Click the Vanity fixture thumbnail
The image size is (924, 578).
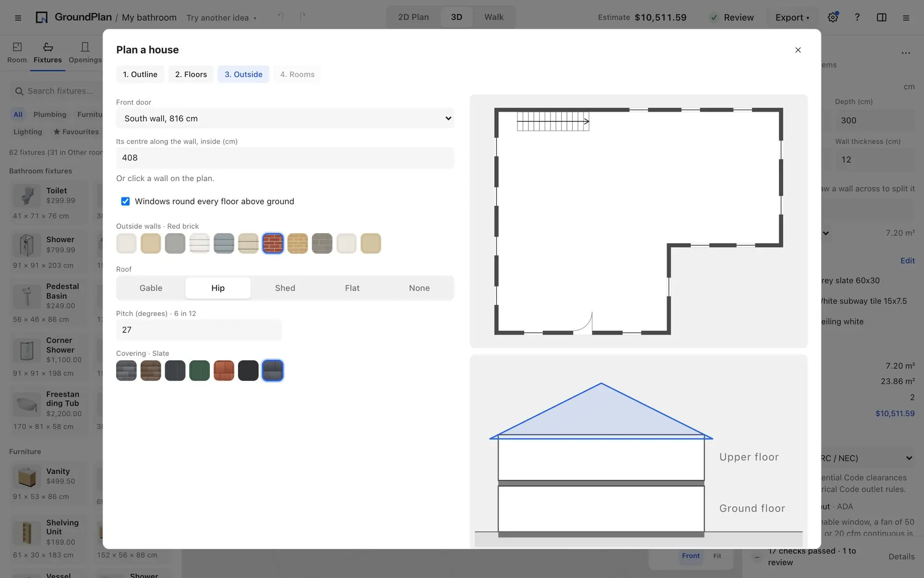[27, 476]
